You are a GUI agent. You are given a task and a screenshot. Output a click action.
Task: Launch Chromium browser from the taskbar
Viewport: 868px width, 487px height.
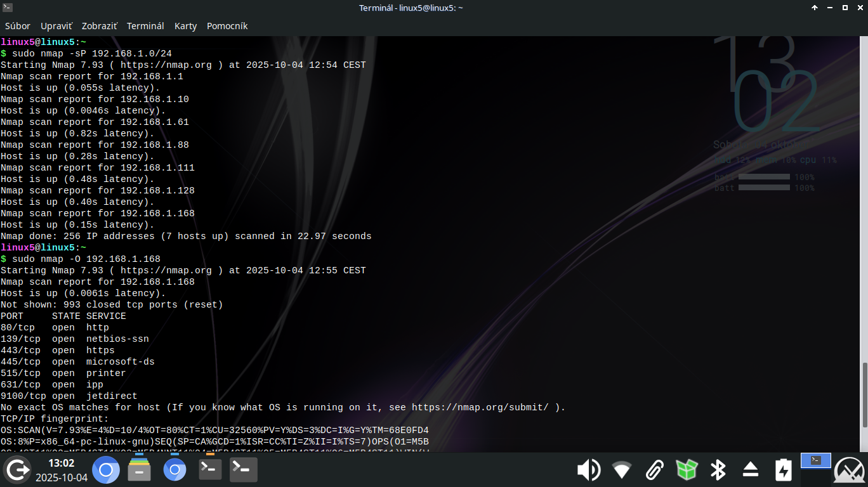coord(106,470)
